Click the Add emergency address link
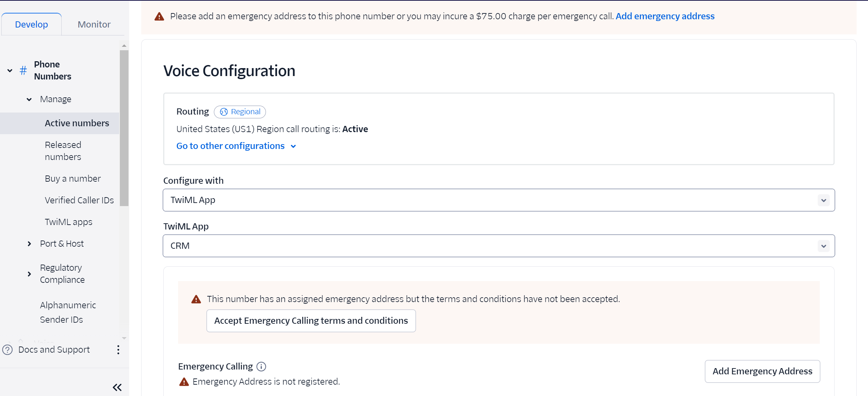This screenshot has height=396, width=868. tap(665, 16)
